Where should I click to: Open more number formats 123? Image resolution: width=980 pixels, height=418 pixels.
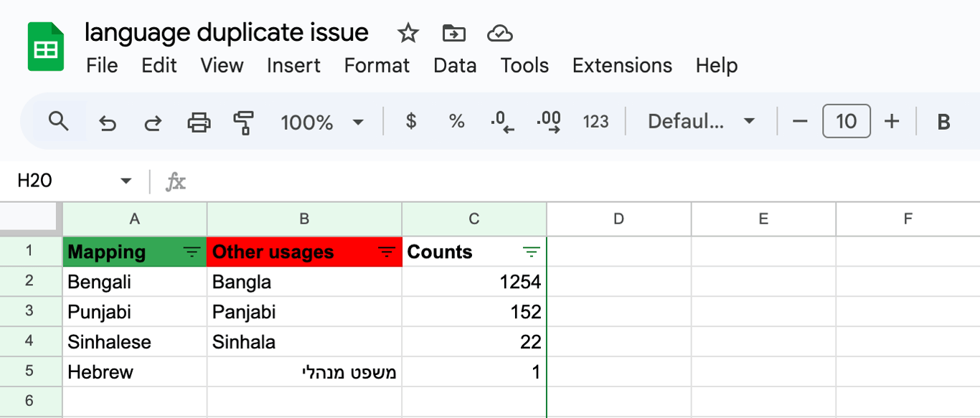[x=595, y=122]
